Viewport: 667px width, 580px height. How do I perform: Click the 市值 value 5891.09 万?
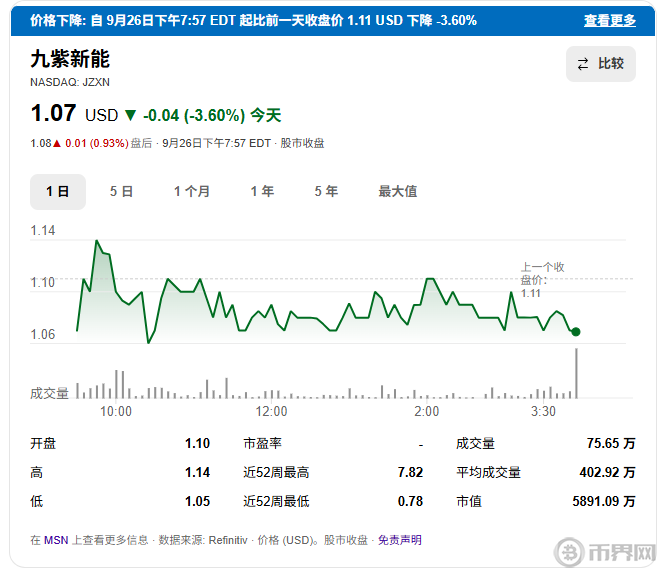click(x=604, y=501)
